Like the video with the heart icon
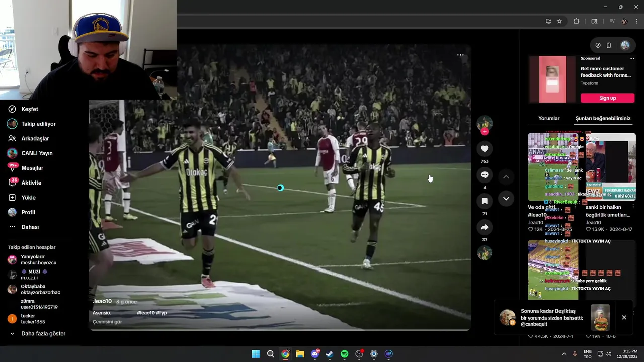644x362 pixels. (485, 149)
